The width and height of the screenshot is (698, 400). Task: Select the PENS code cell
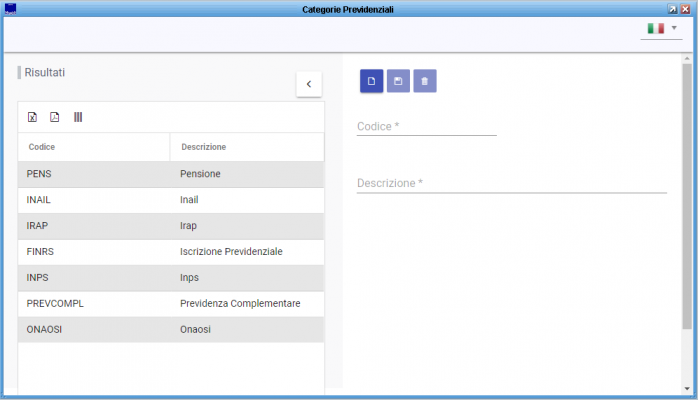click(94, 174)
